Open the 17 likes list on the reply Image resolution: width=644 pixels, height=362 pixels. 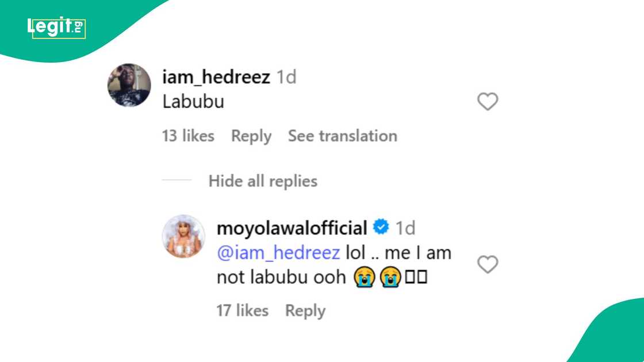[241, 310]
